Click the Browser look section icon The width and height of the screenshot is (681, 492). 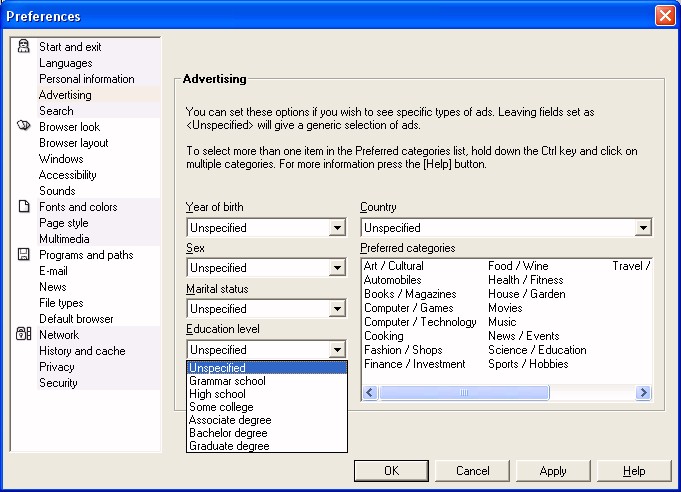click(24, 127)
